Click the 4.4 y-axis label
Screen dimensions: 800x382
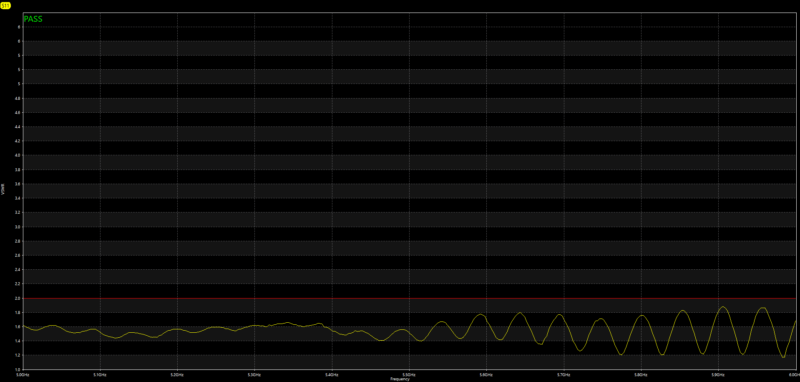click(18, 126)
